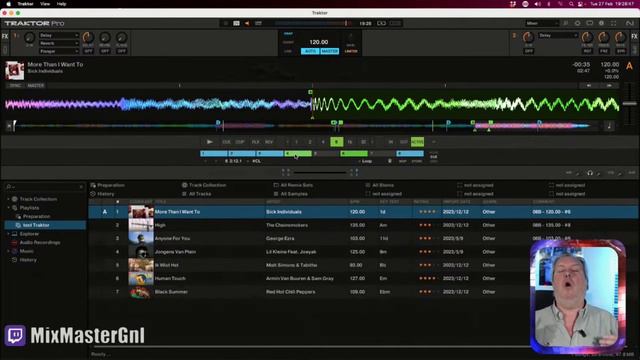
Task: Start playback with the deck Play button
Action: (209, 142)
